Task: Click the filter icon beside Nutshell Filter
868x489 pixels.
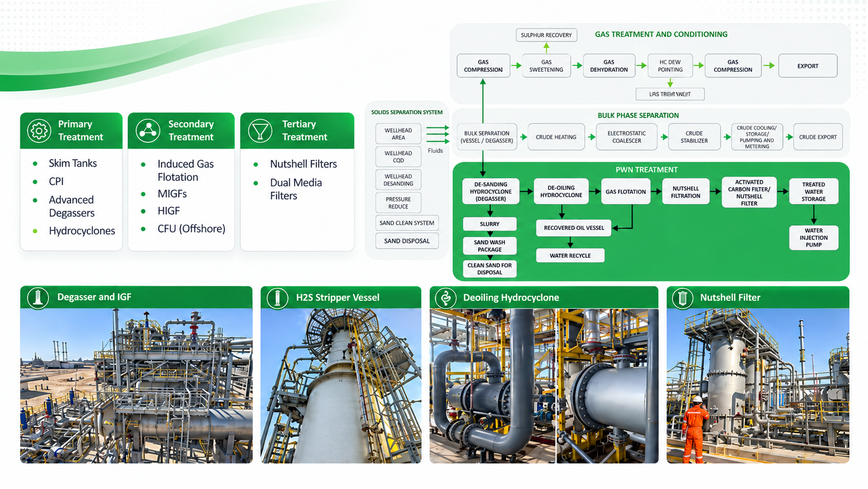Action: coord(683,298)
